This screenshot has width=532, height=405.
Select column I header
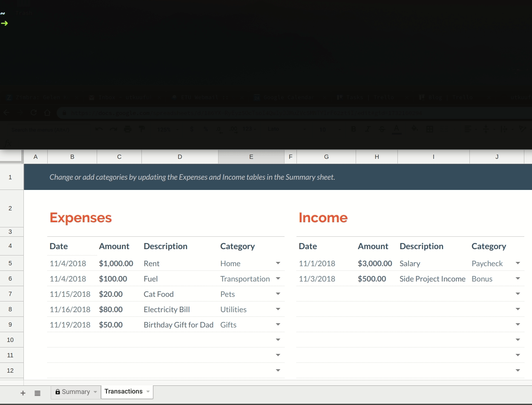434,157
